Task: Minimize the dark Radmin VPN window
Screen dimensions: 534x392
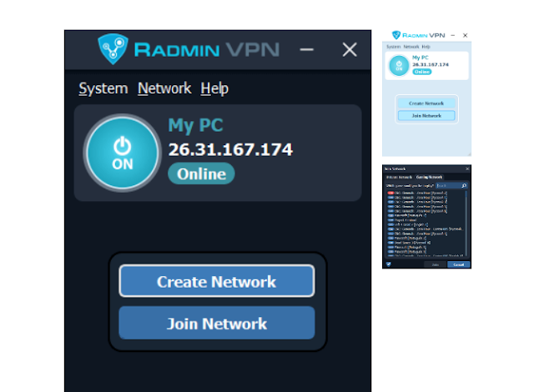Action: [306, 50]
